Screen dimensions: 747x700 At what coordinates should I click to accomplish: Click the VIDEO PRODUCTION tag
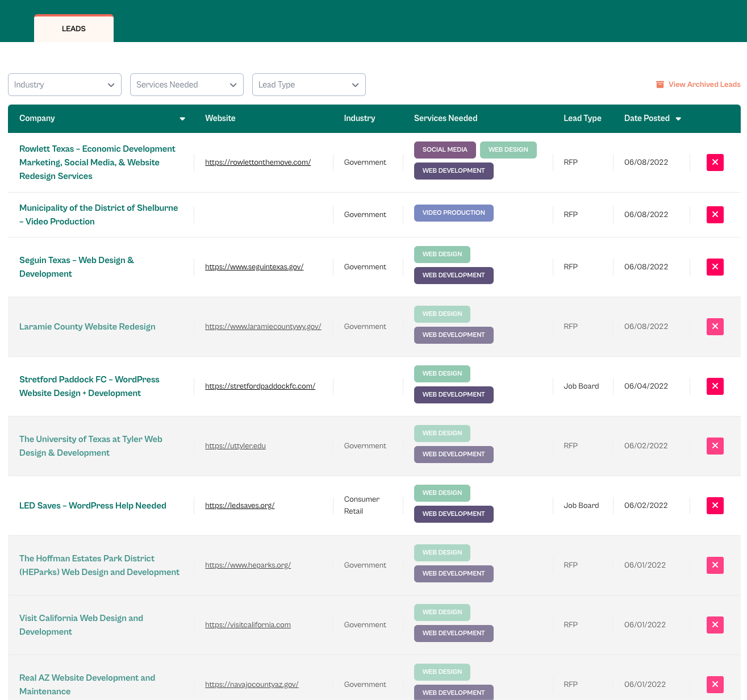454,213
